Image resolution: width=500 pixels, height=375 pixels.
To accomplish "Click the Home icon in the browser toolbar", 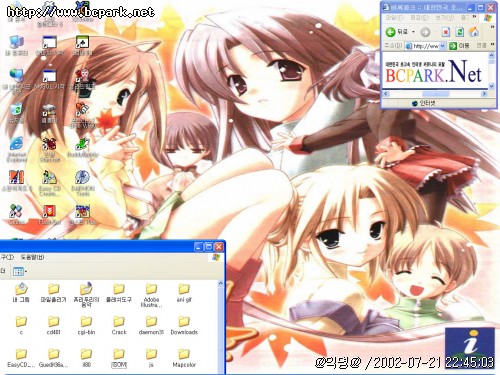I will click(x=474, y=32).
